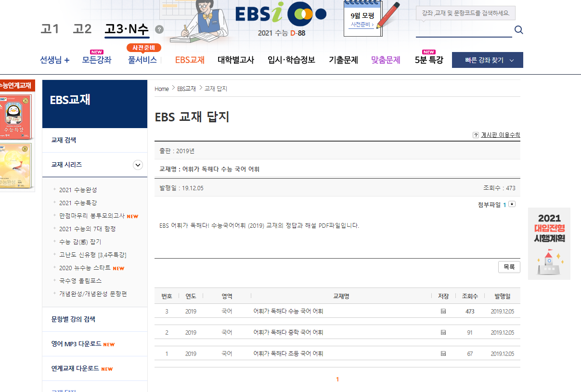Go to Home breadcrumb
The width and height of the screenshot is (581, 392).
click(x=162, y=89)
